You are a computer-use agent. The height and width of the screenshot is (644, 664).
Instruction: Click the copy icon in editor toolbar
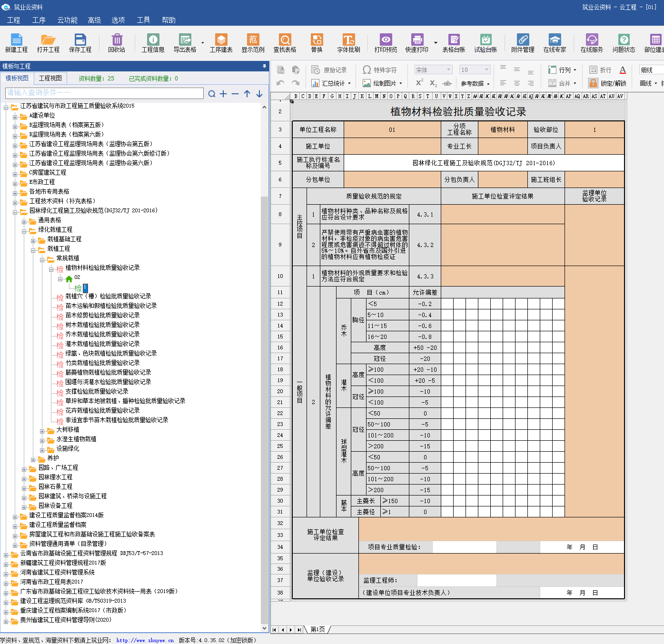281,70
